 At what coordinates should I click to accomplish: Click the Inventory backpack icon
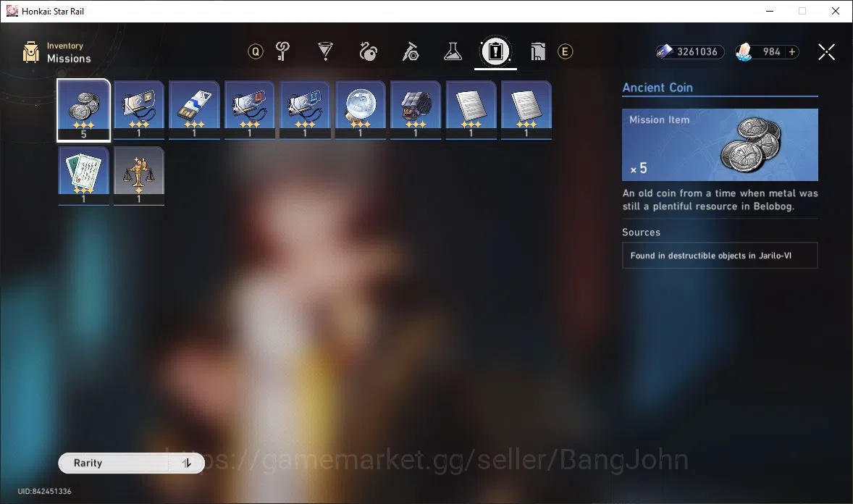tap(31, 52)
